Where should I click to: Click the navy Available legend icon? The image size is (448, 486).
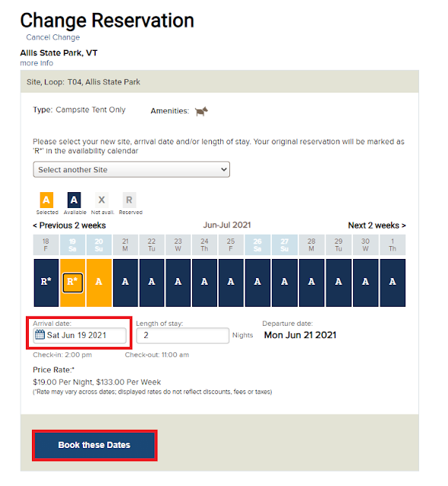pyautogui.click(x=74, y=200)
